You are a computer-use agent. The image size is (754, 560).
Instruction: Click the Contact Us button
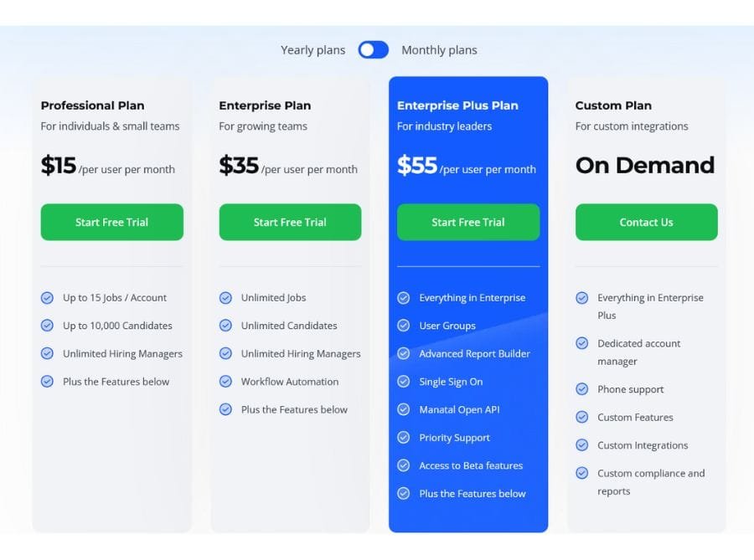[646, 223]
